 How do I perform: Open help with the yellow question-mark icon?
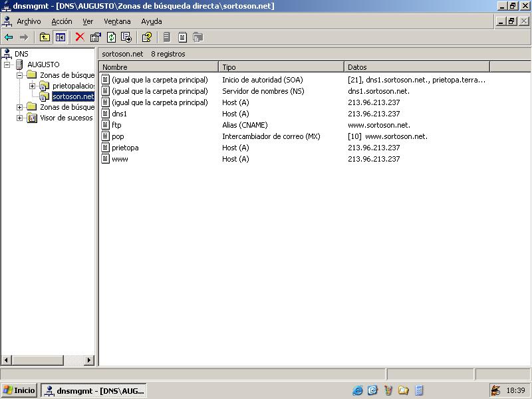tap(147, 37)
